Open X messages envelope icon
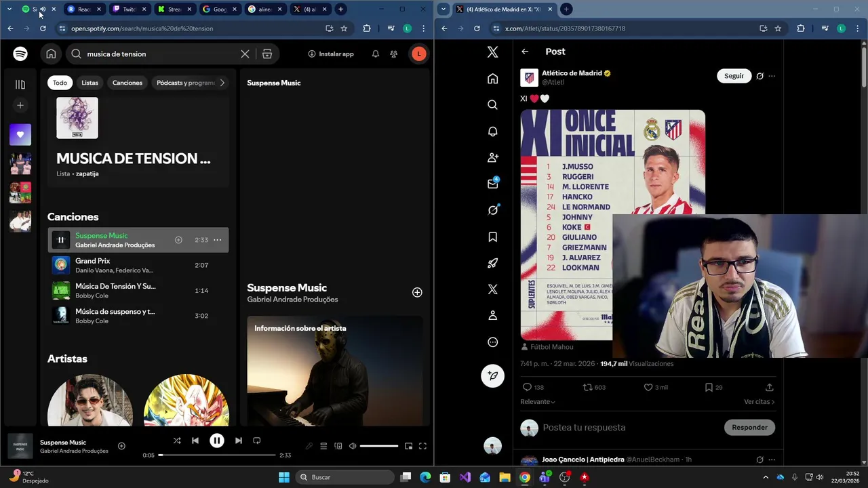Screen dimensions: 868x488 493,184
